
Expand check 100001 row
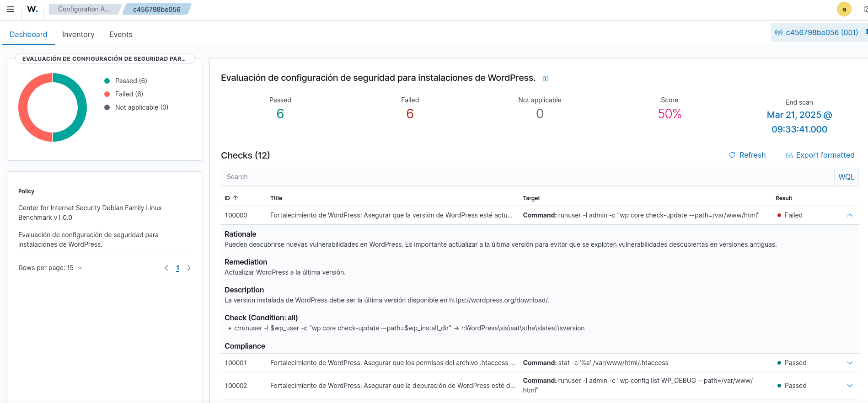click(x=850, y=363)
